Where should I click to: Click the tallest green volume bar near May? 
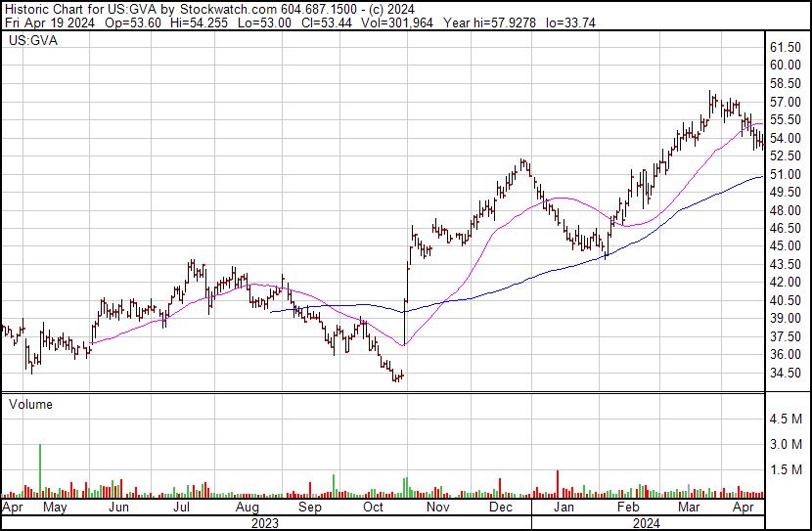pyautogui.click(x=40, y=470)
